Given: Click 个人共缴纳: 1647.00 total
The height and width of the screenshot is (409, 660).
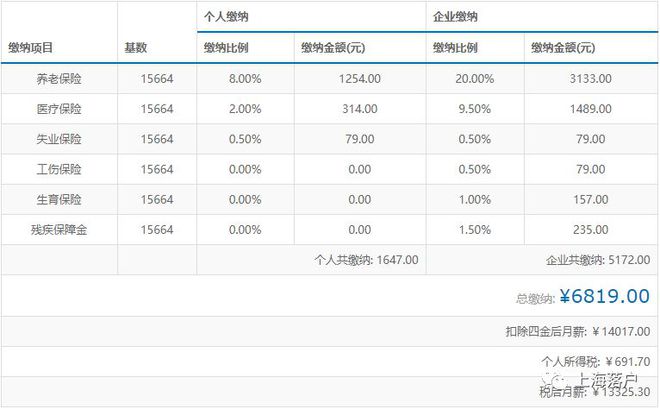Looking at the screenshot, I should click(x=366, y=260).
